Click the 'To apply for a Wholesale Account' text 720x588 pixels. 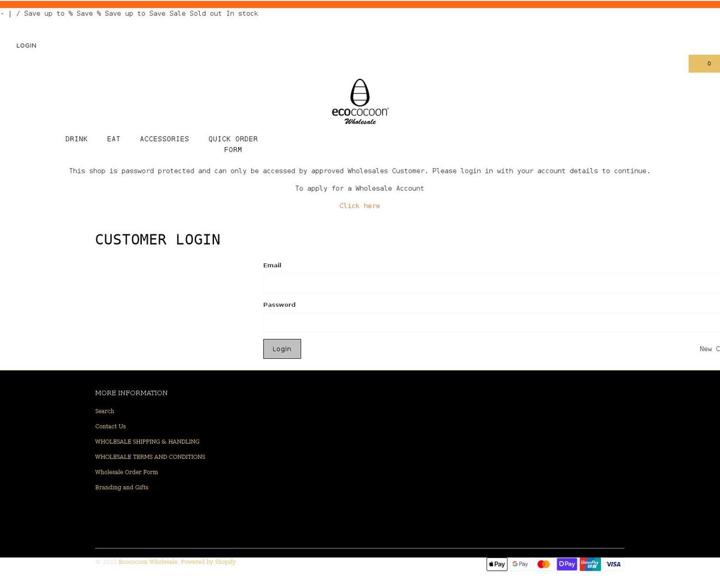pyautogui.click(x=359, y=188)
